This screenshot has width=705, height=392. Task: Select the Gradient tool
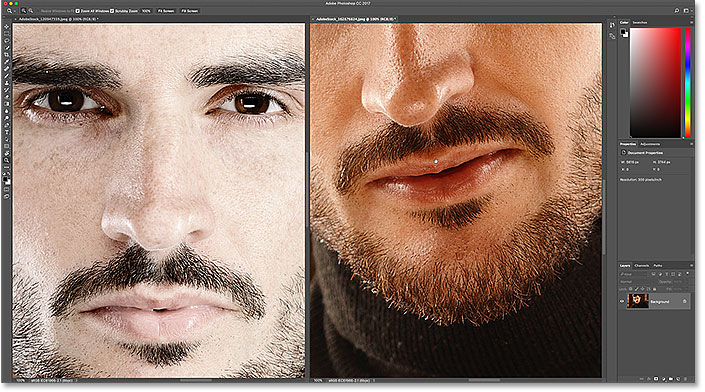pos(6,103)
